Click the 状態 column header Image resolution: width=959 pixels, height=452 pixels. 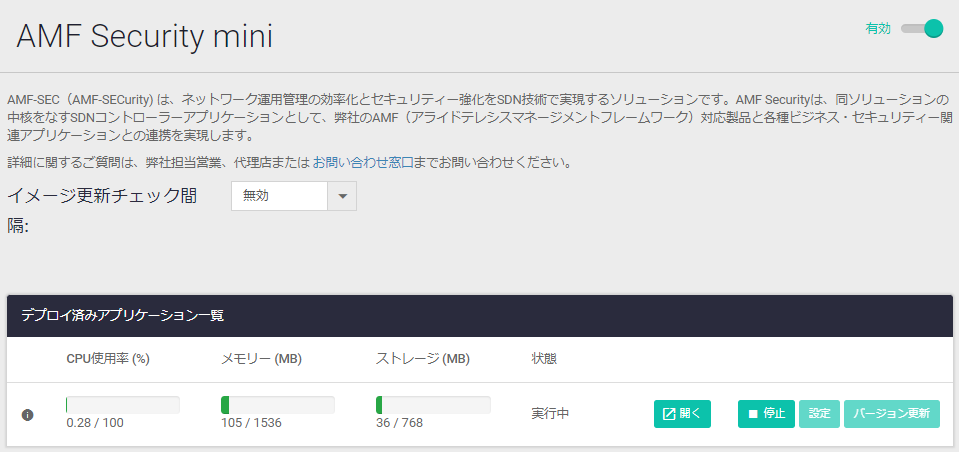(544, 359)
